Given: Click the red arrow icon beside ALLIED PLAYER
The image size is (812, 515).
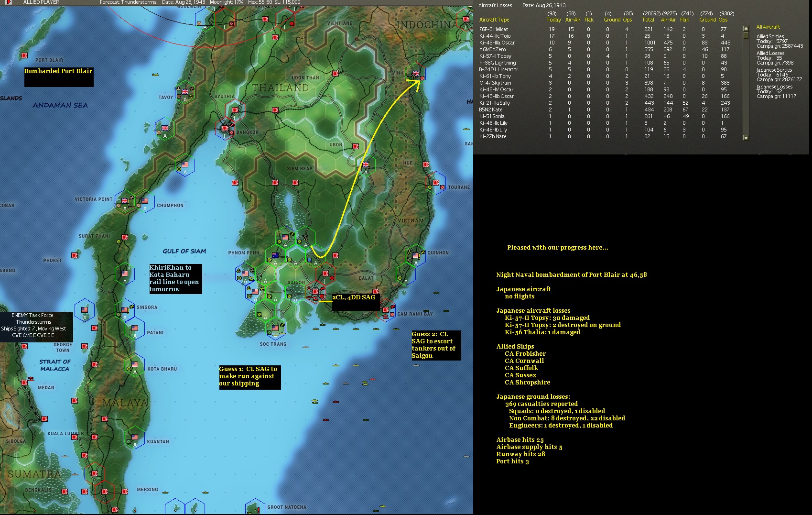Looking at the screenshot, I should [x=8, y=2].
